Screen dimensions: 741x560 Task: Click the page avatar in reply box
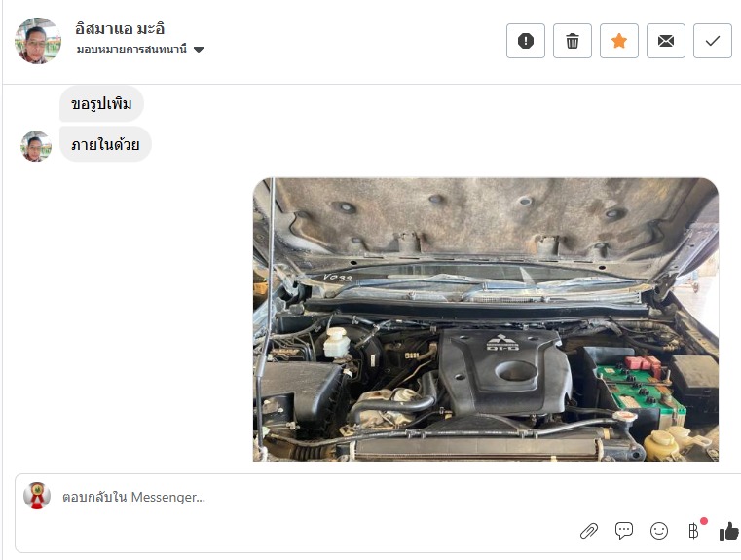pyautogui.click(x=37, y=496)
